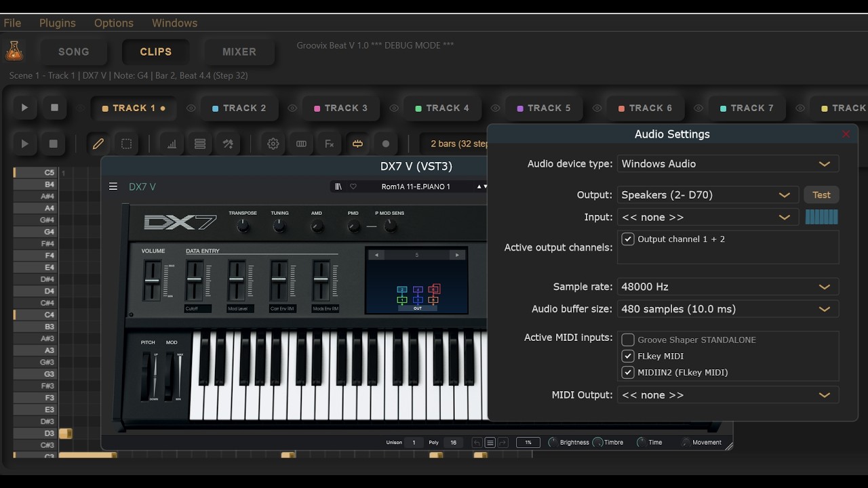Click the clip play button beside pencil tool
The width and height of the screenshot is (868, 488).
pos(25,144)
